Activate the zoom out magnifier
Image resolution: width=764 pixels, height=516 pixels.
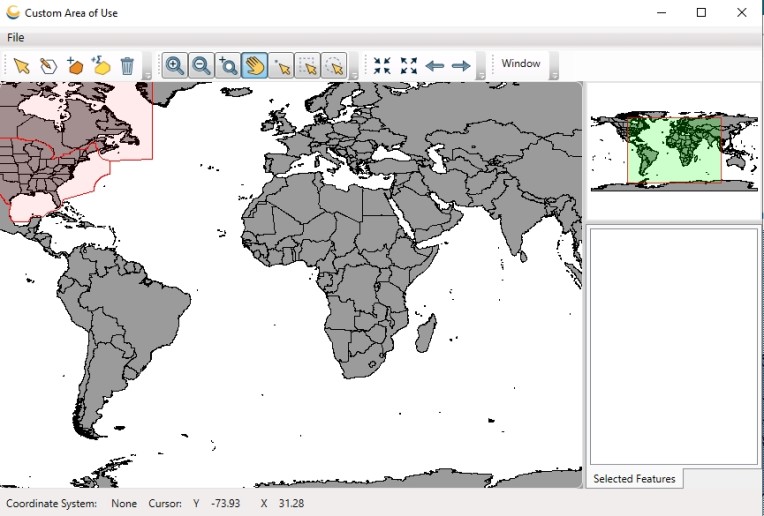tap(201, 66)
